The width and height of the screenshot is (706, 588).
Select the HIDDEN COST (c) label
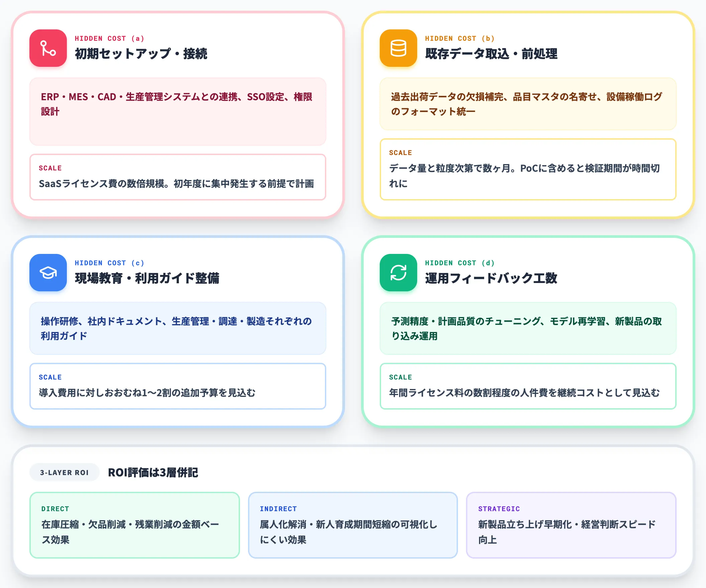(110, 263)
